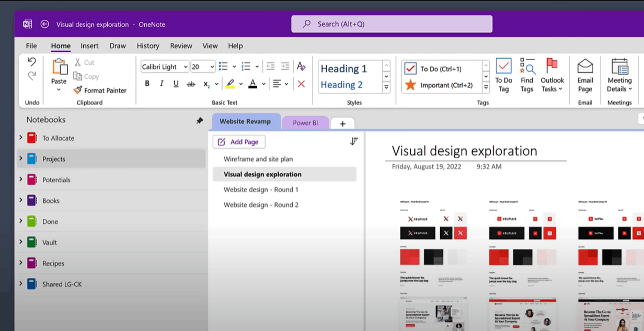This screenshot has width=644, height=331.
Task: Tag with To Do (Ctrl+1)
Action: coord(441,69)
